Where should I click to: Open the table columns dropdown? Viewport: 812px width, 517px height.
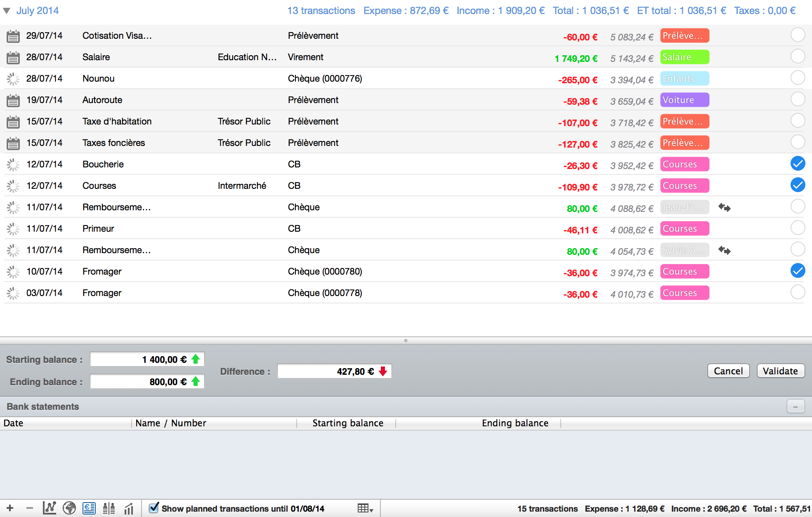click(365, 508)
